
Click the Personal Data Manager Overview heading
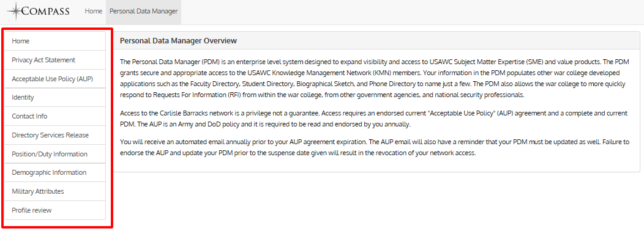pos(178,40)
